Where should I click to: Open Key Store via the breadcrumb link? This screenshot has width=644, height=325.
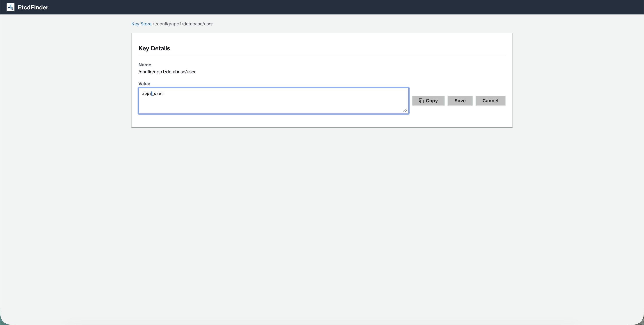pos(141,24)
